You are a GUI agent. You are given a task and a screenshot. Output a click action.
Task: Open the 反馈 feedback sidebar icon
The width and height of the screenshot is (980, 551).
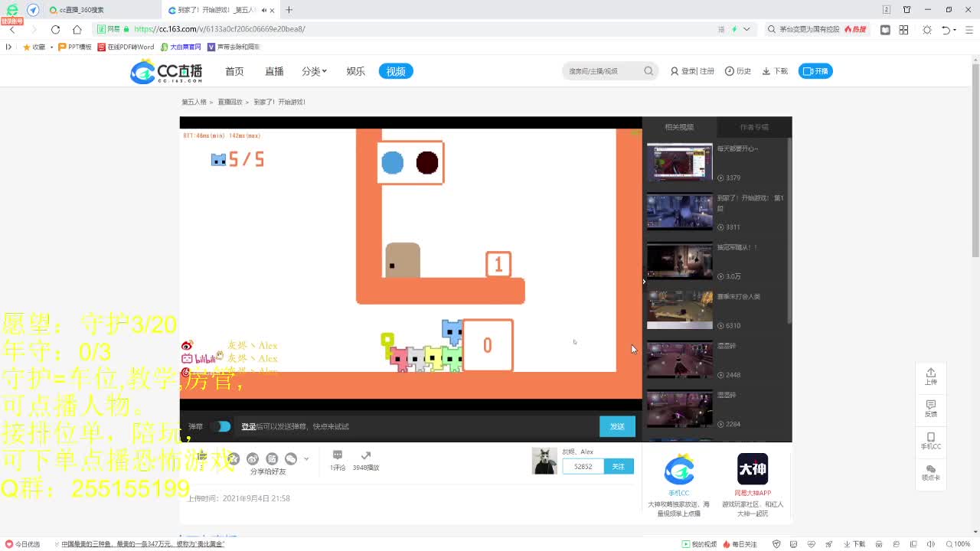tap(931, 408)
